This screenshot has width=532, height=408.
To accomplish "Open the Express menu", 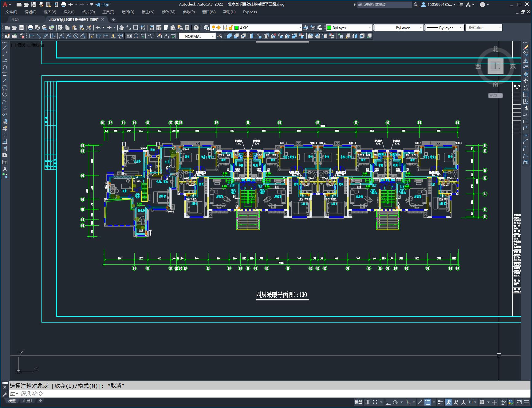I will 250,12.
